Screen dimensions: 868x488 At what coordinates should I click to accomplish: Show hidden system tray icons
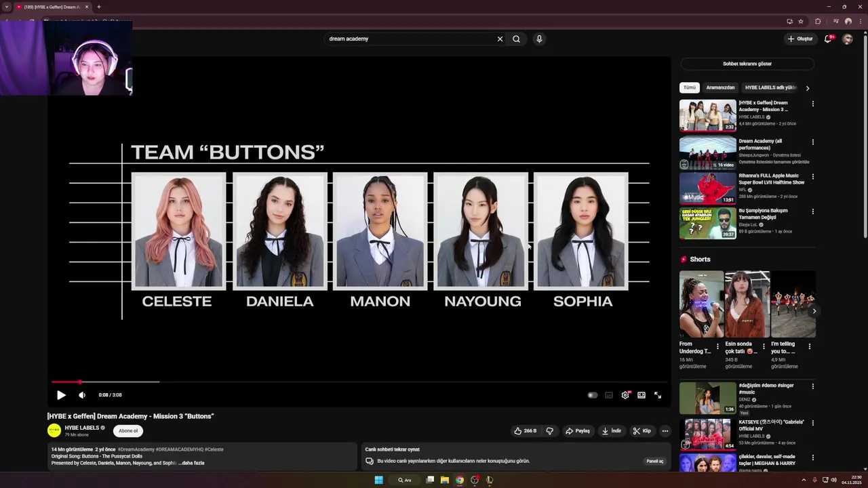[x=804, y=480]
